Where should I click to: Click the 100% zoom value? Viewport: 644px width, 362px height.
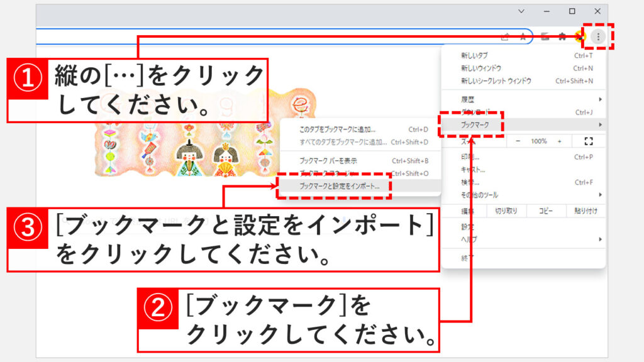[539, 141]
